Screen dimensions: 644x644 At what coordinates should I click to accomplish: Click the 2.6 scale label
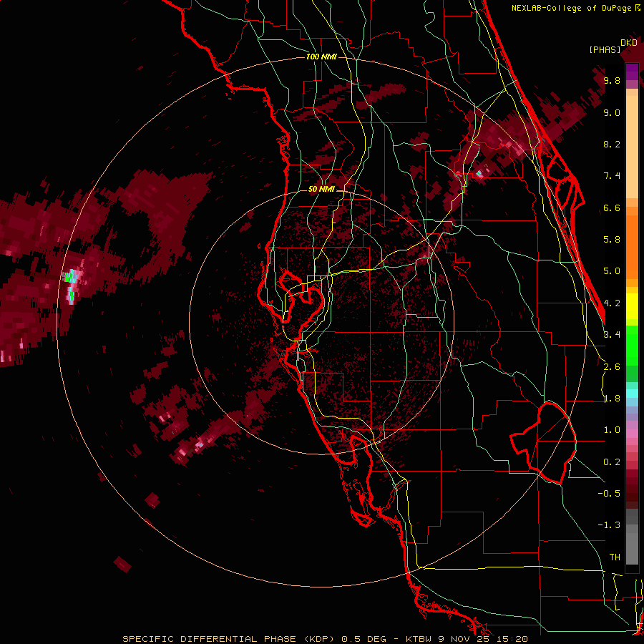pyautogui.click(x=612, y=367)
